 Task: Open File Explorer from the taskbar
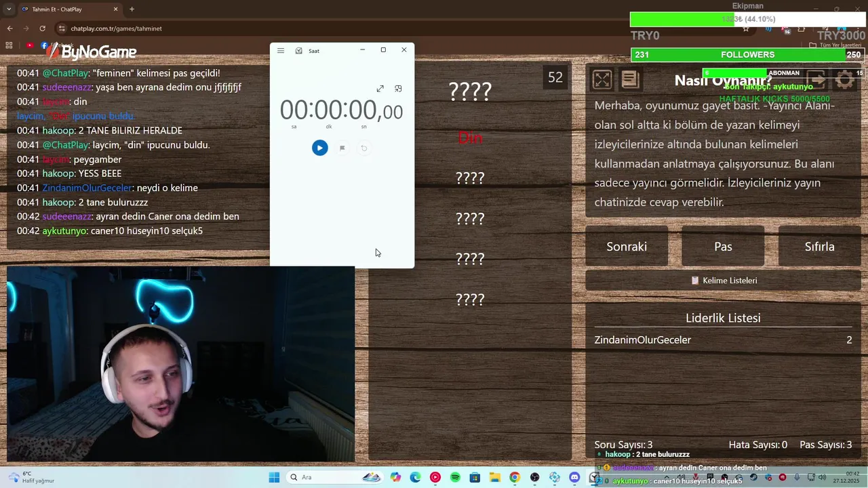pos(495,477)
